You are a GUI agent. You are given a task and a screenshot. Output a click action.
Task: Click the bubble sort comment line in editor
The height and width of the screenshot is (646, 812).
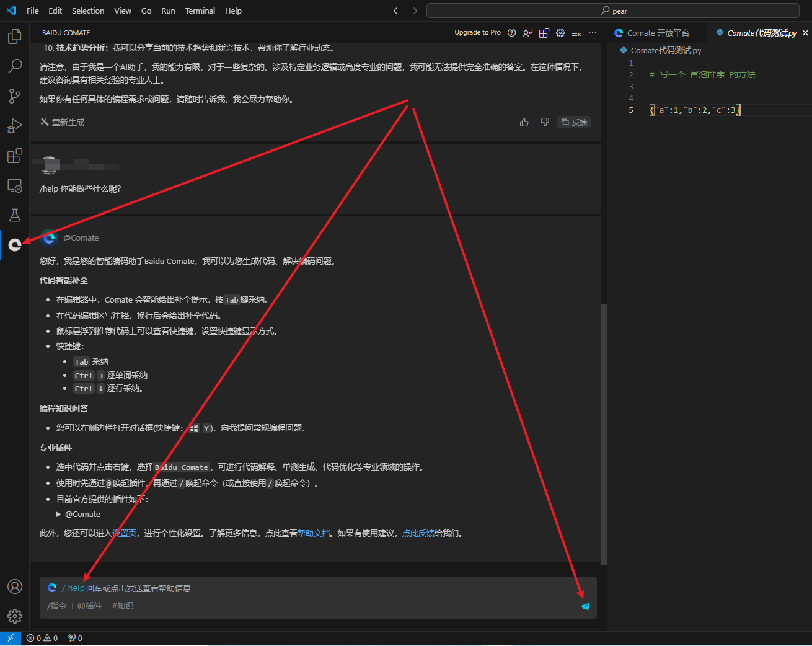702,74
